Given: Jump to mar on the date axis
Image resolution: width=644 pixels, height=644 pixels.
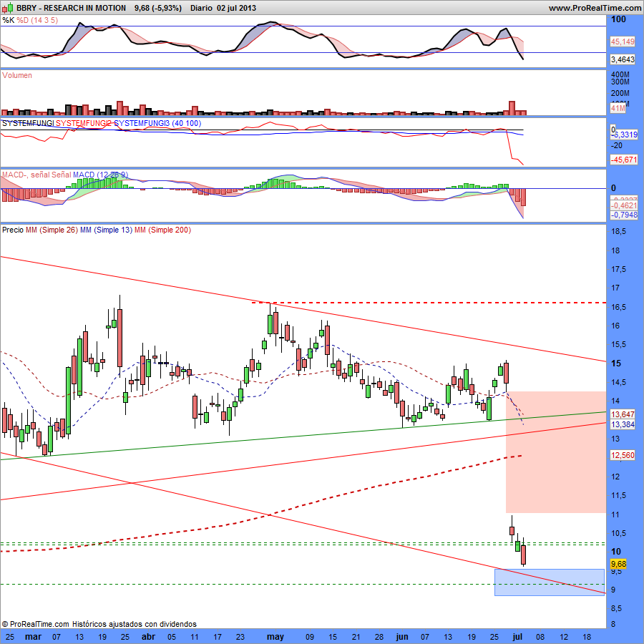Looking at the screenshot, I should tap(33, 637).
